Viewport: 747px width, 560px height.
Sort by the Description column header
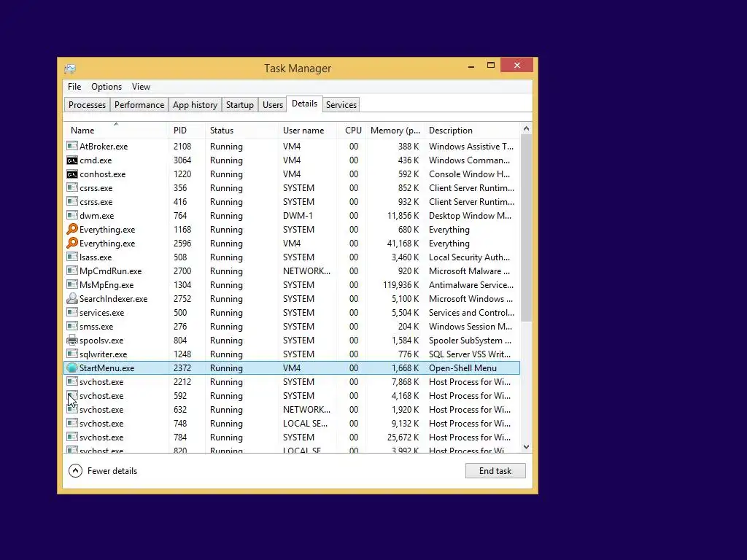(x=472, y=130)
